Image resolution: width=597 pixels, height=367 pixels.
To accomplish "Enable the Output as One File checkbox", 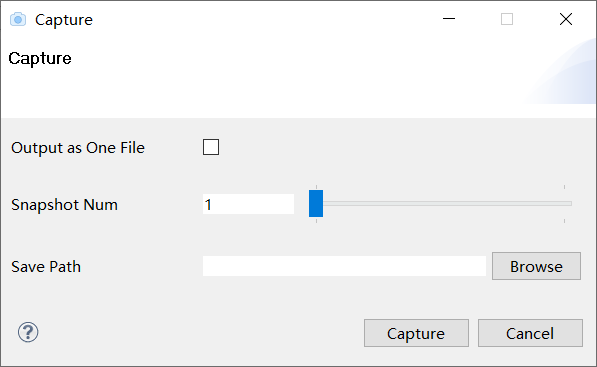I will click(211, 147).
